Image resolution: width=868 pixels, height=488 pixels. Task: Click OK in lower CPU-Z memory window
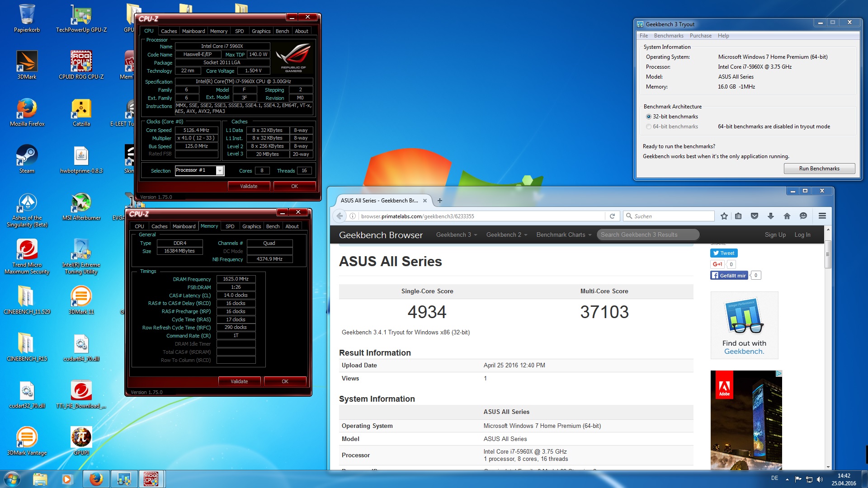(285, 381)
